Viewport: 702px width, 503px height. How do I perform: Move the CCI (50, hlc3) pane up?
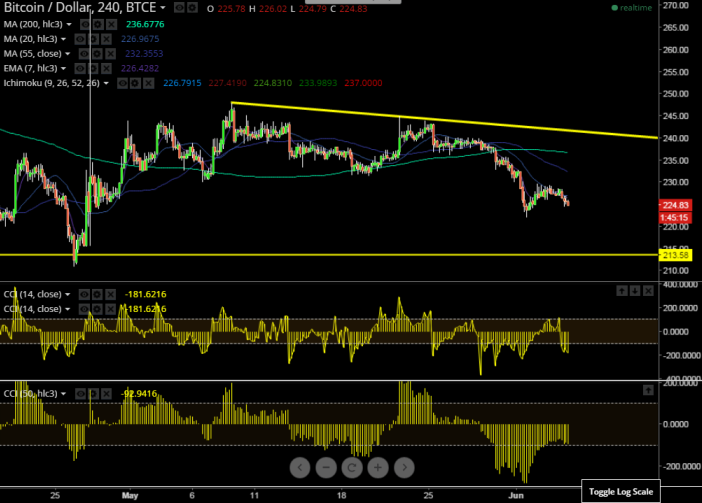coord(648,390)
